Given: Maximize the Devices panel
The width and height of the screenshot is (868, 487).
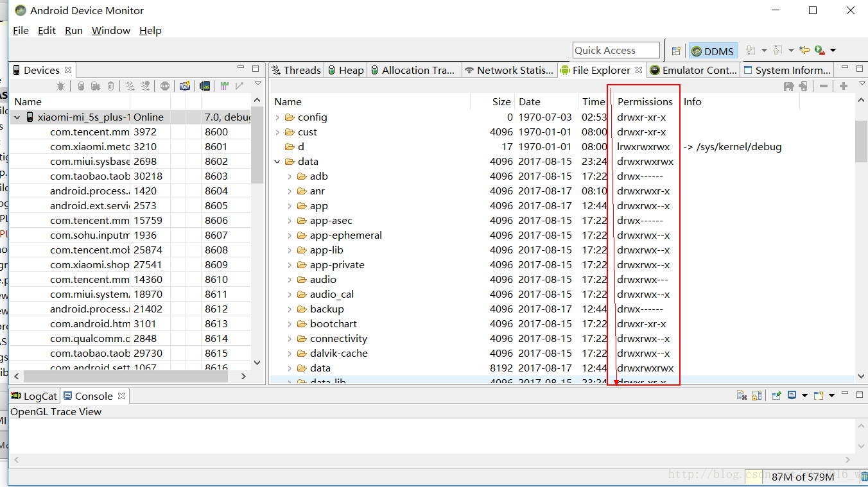Looking at the screenshot, I should [256, 68].
